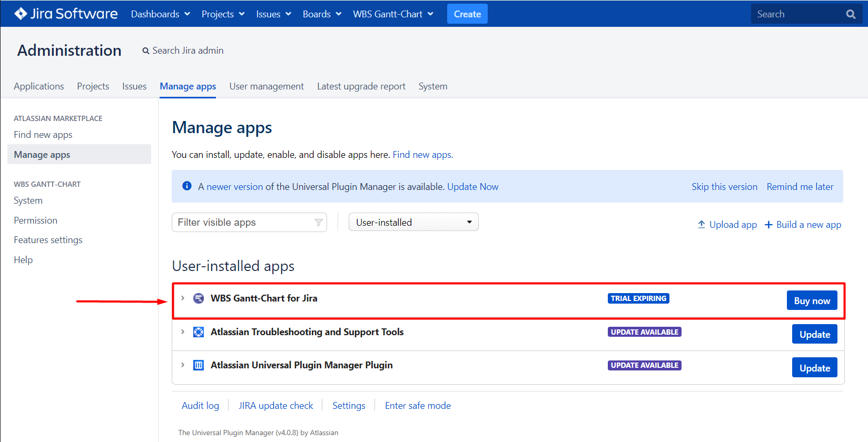Click the Atlassian Troubleshooting and Support Tools icon

[199, 332]
